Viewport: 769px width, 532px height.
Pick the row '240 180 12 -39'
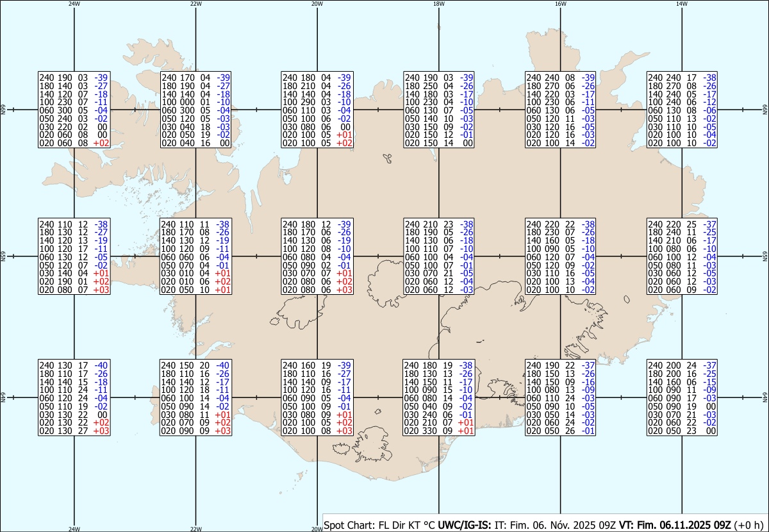point(317,223)
